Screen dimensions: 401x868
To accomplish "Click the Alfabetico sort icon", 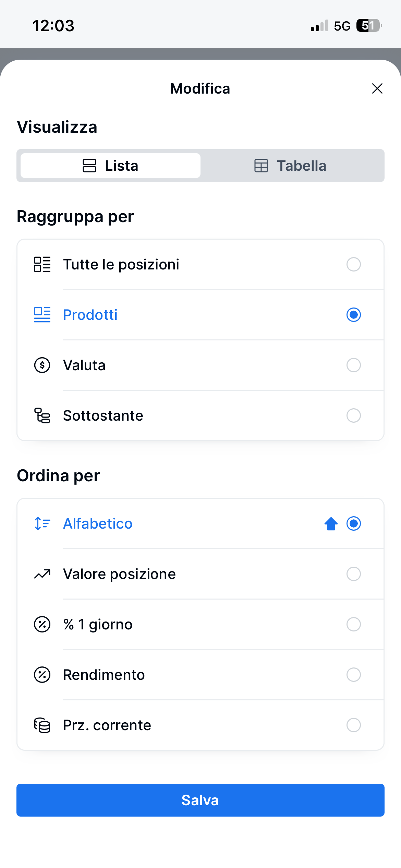I will pyautogui.click(x=42, y=523).
